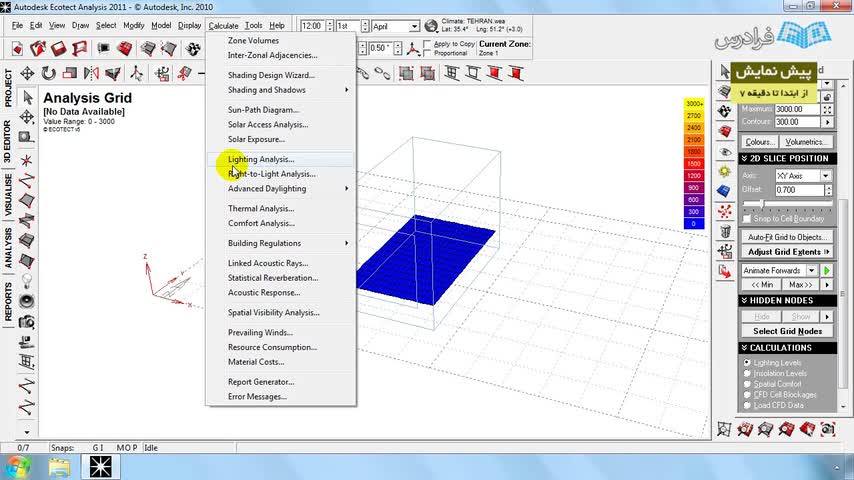Open the Axis dropdown showing XY Axis
The width and height of the screenshot is (854, 480).
point(826,176)
